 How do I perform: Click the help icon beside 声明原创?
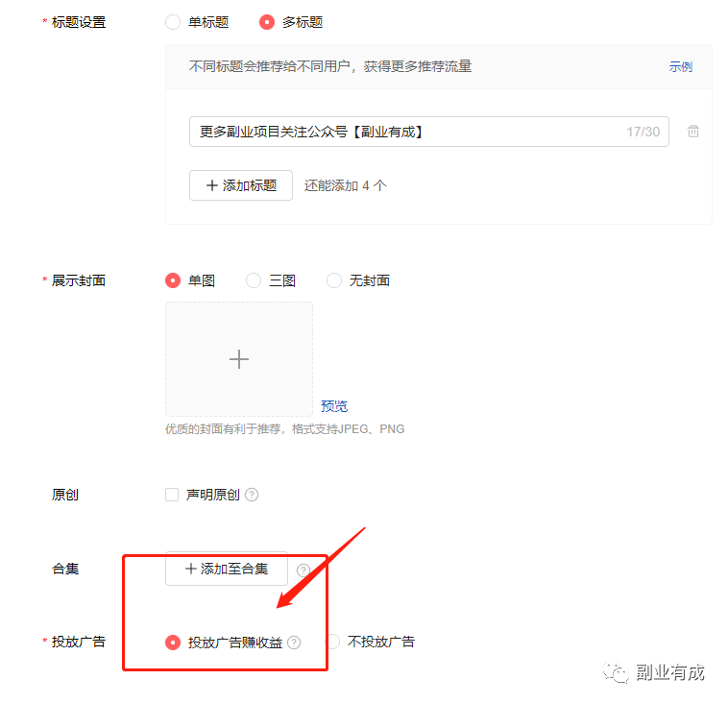point(252,496)
